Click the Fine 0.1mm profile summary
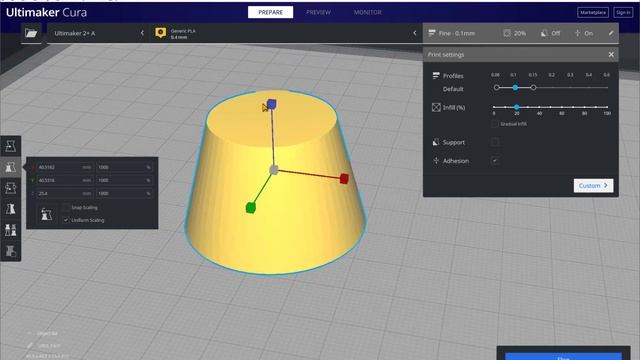Viewport: 640px width, 360px height. 452,33
